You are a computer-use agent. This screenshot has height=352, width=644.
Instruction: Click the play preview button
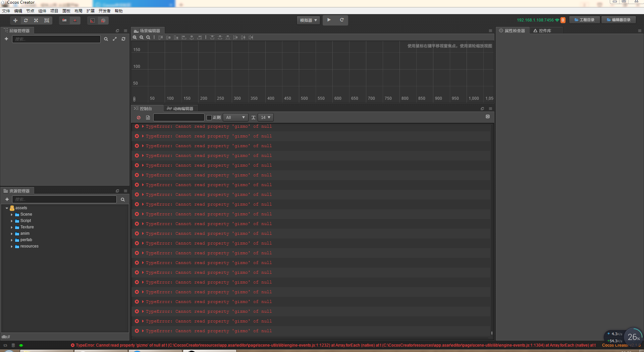[x=329, y=20]
